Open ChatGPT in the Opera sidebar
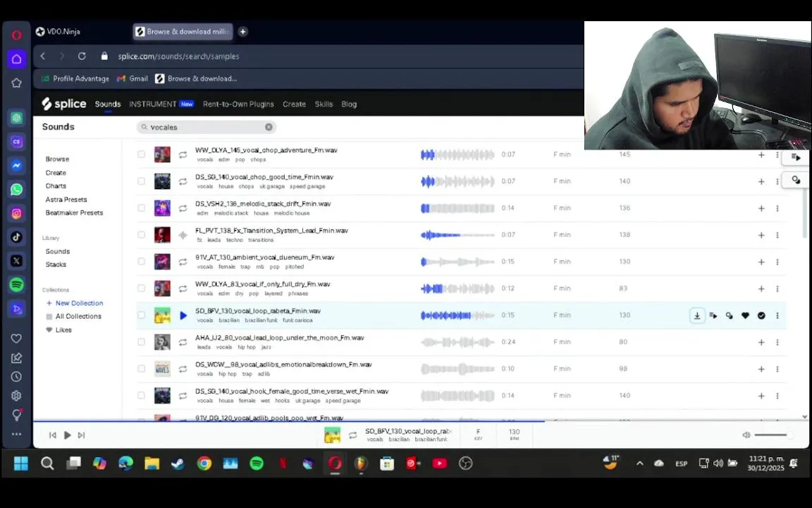 pyautogui.click(x=17, y=118)
